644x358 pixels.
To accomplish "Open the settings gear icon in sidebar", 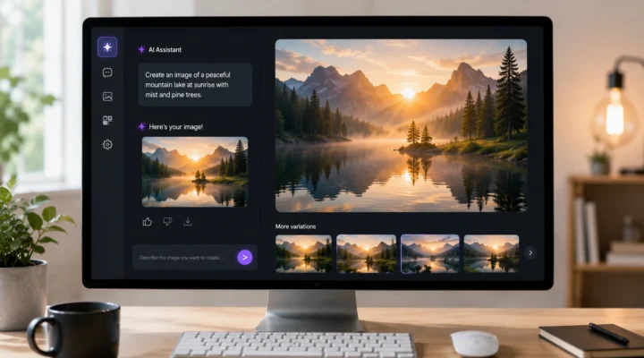I will 107,145.
